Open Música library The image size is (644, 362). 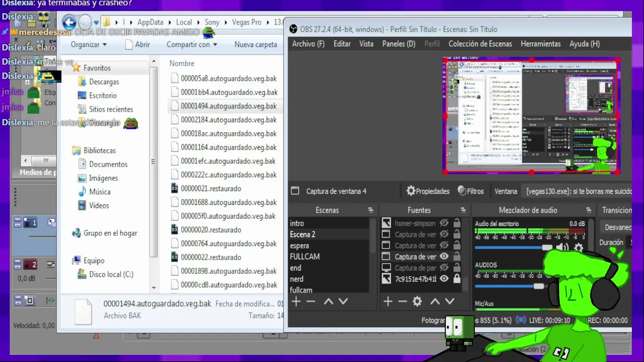tap(100, 192)
